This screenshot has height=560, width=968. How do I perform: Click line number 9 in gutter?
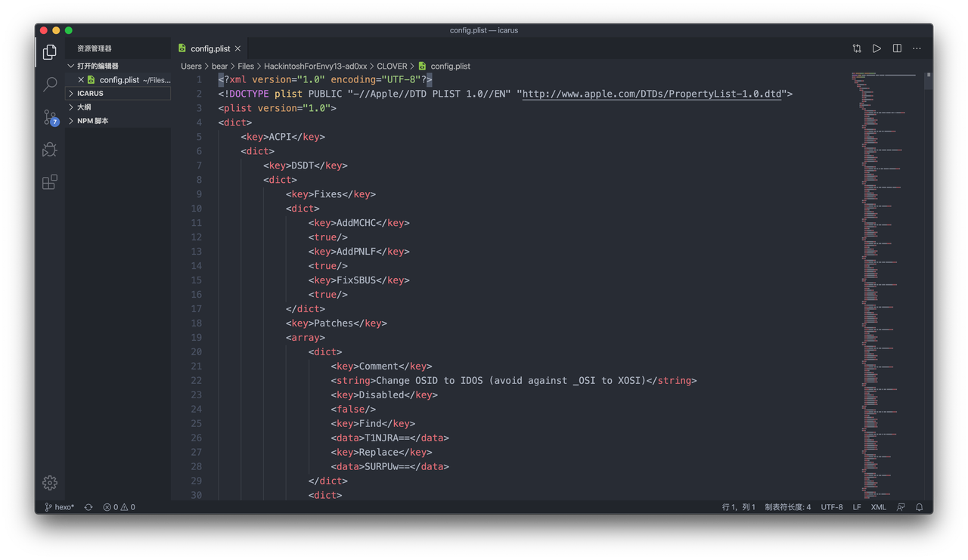pyautogui.click(x=199, y=194)
